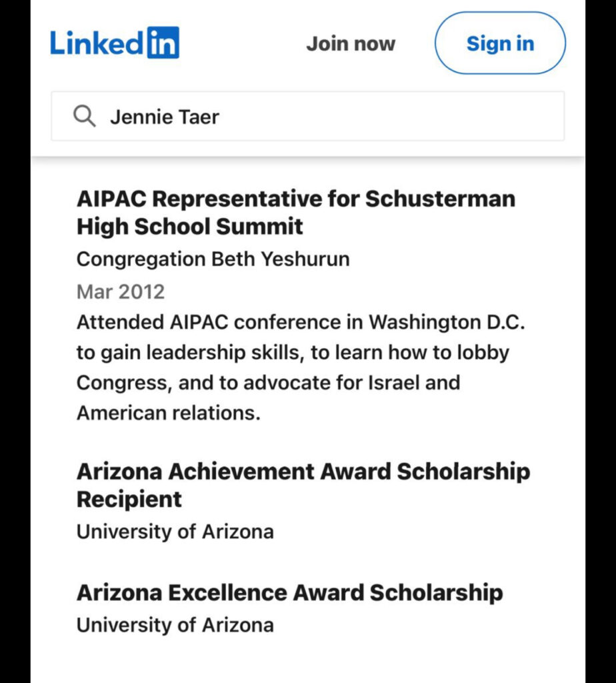Click the Linked wordmark text
The width and height of the screenshot is (616, 683).
[97, 43]
